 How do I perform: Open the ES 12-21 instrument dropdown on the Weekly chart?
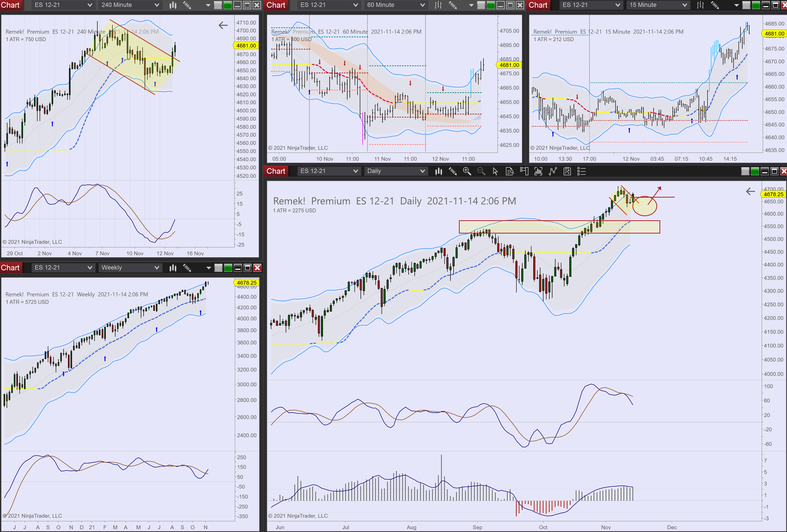(x=63, y=268)
